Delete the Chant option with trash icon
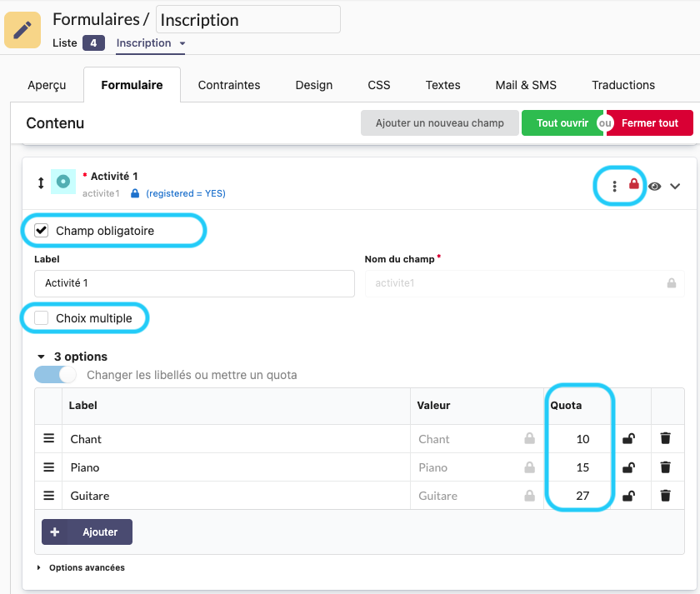The width and height of the screenshot is (700, 594). (665, 439)
